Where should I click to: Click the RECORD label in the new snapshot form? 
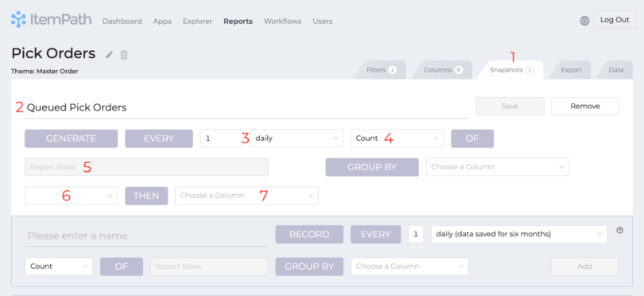click(309, 234)
